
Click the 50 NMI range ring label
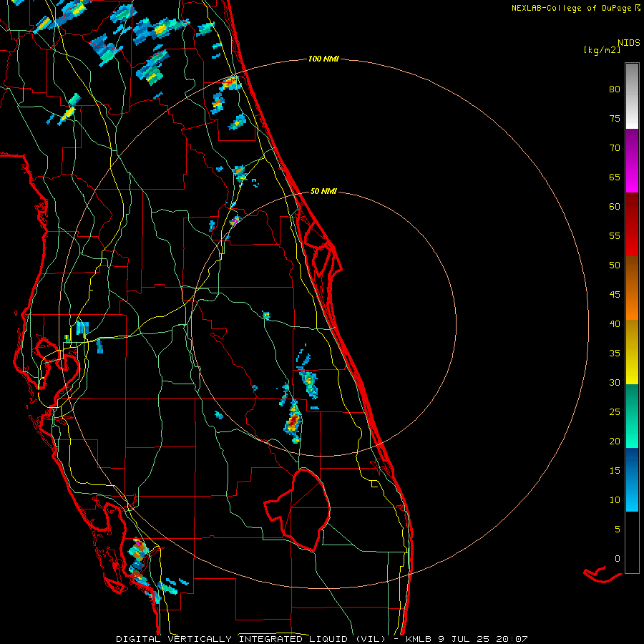point(323,191)
